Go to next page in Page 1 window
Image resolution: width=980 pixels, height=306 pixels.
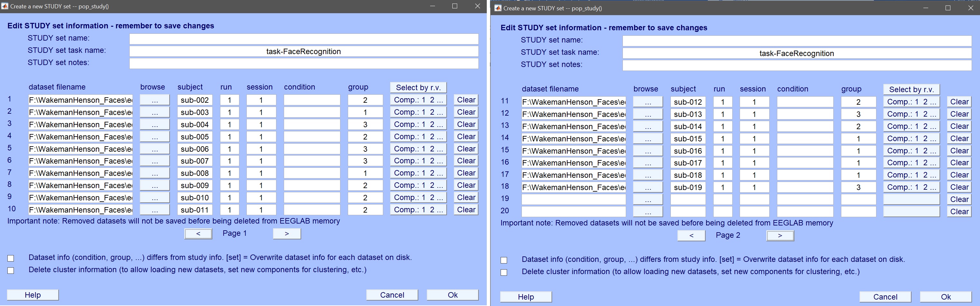(x=287, y=234)
